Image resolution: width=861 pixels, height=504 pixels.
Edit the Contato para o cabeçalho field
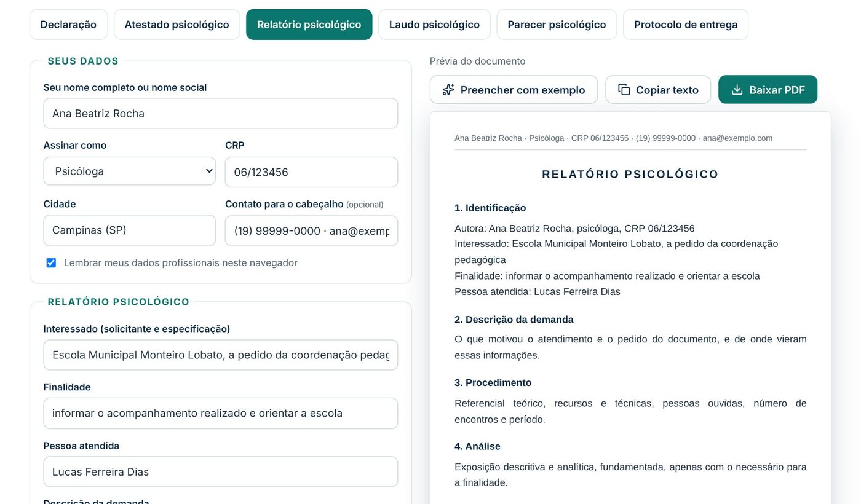click(x=311, y=230)
